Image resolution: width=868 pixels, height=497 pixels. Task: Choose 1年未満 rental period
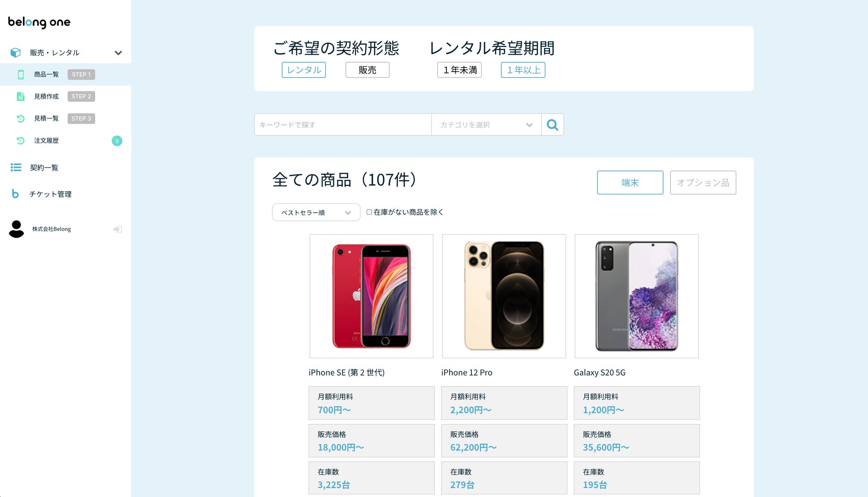click(459, 70)
